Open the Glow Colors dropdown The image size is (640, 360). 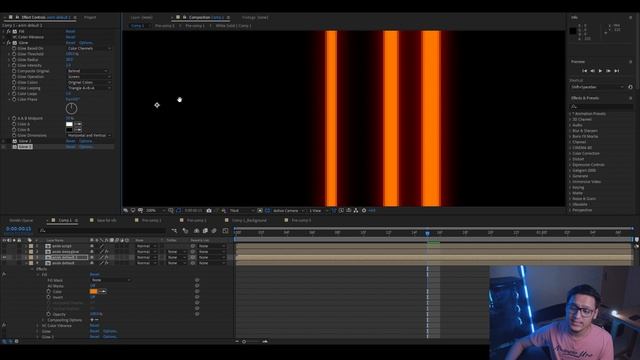coord(89,82)
